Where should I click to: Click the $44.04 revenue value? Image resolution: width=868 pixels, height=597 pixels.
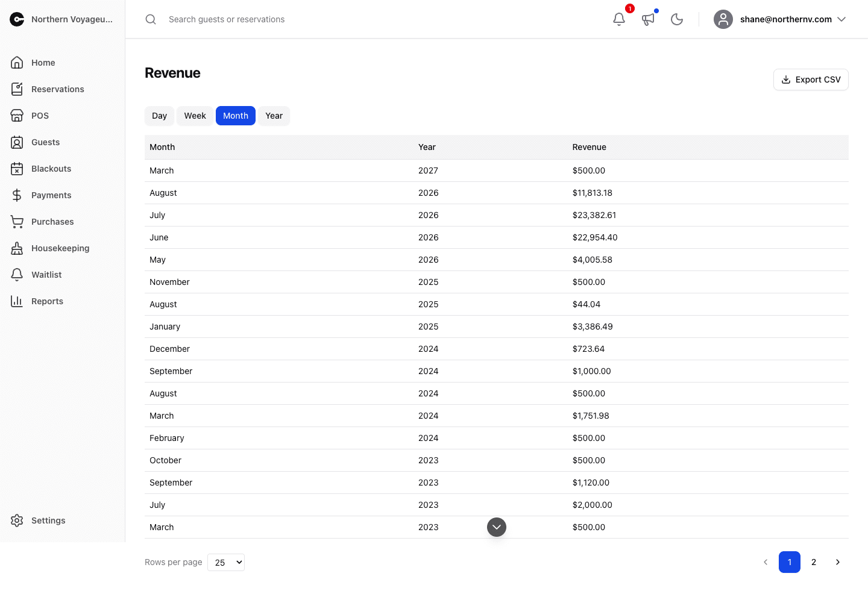[x=587, y=304]
